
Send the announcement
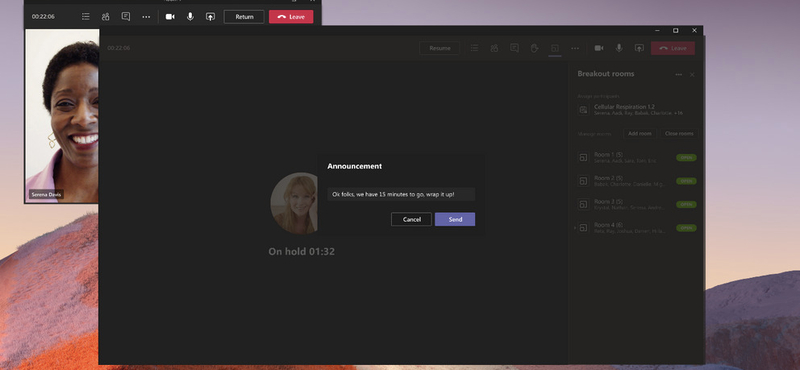click(x=455, y=219)
